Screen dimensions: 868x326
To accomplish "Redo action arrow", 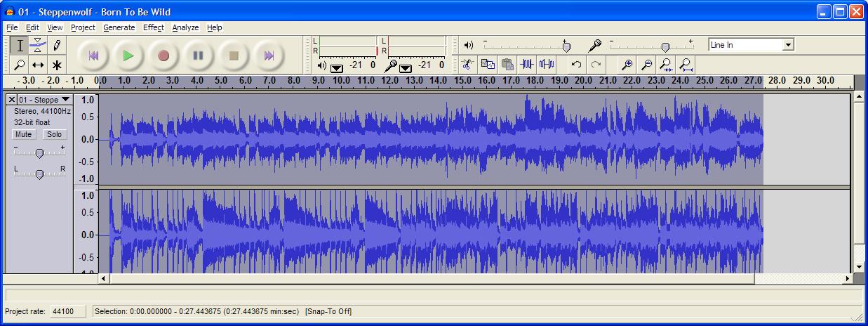I will [x=596, y=64].
